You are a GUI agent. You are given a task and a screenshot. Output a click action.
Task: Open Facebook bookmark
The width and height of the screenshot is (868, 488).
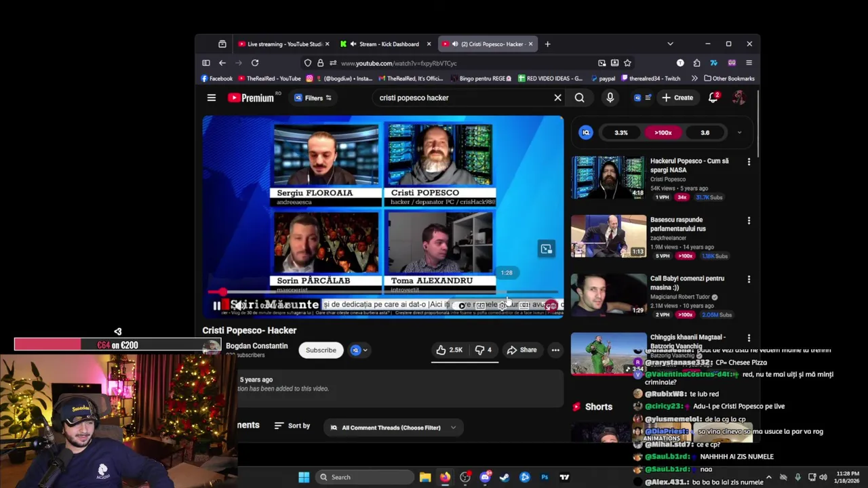point(217,79)
